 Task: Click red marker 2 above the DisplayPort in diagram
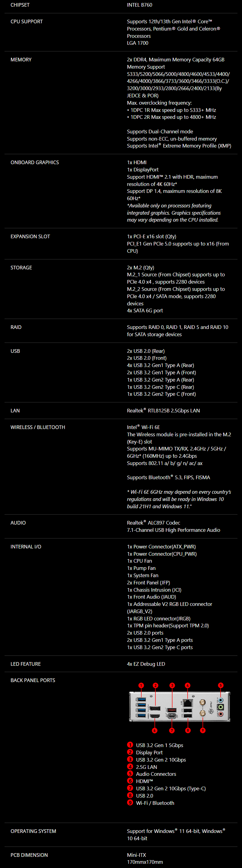click(x=155, y=685)
